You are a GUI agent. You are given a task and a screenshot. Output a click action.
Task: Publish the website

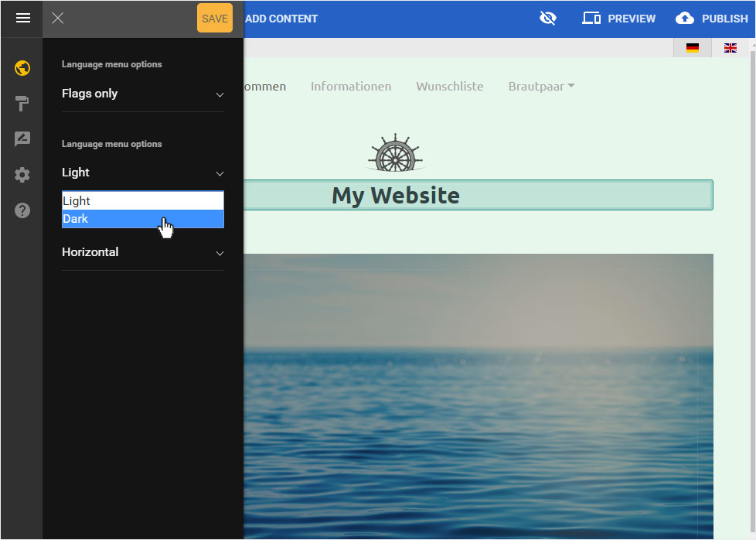coord(711,19)
